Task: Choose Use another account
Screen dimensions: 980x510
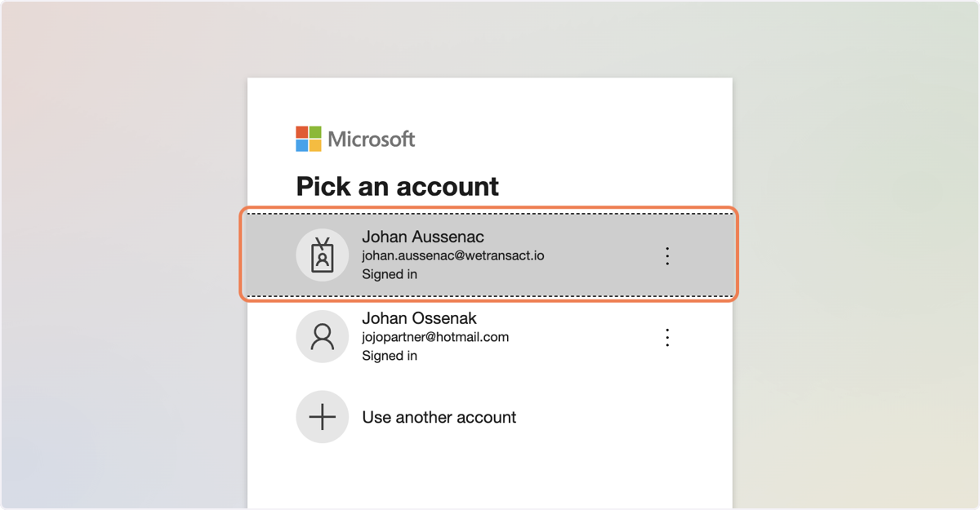Action: [439, 417]
